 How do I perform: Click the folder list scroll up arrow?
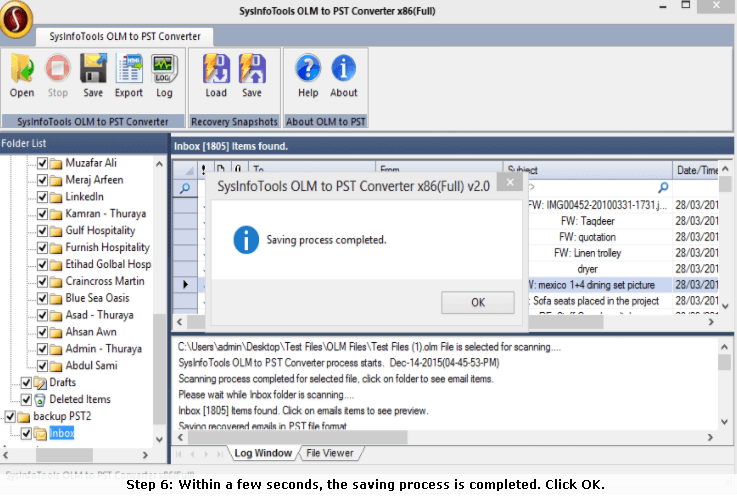coord(159,164)
